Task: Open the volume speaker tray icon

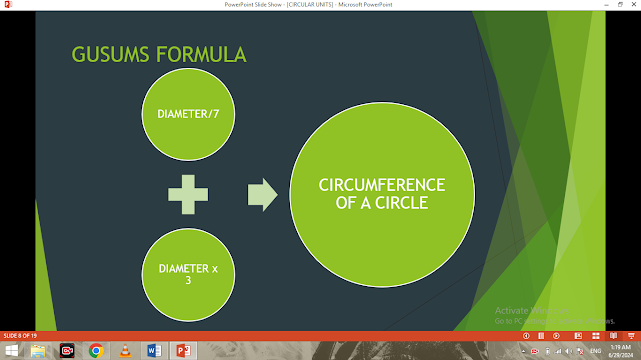Action: (x=569, y=351)
